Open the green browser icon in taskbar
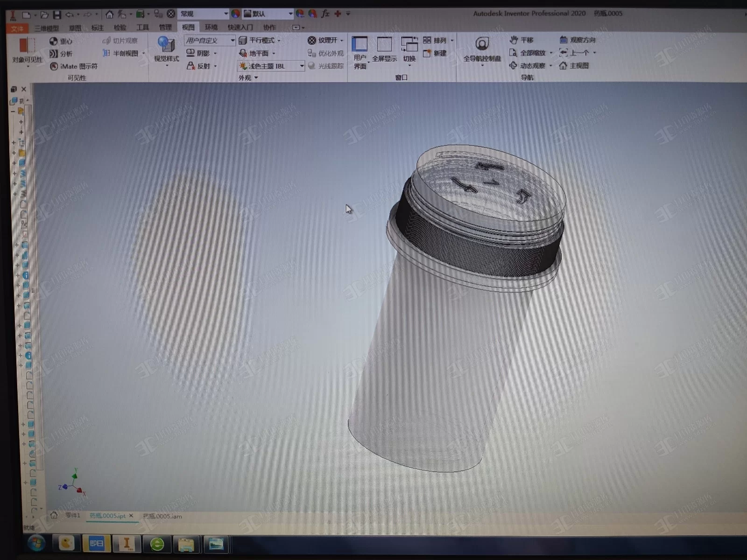This screenshot has width=747, height=560. (x=157, y=544)
